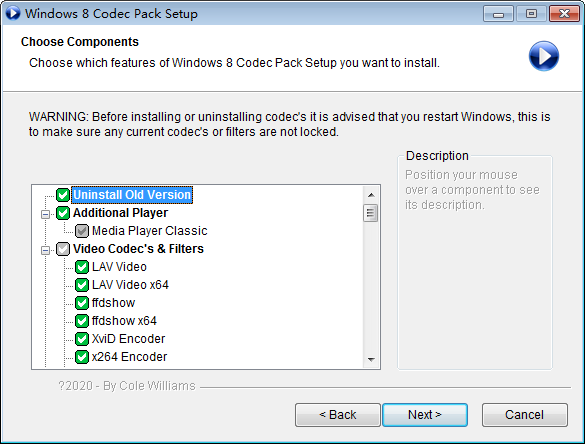The width and height of the screenshot is (585, 444).
Task: Toggle the Additional Player checkbox
Action: coord(63,213)
